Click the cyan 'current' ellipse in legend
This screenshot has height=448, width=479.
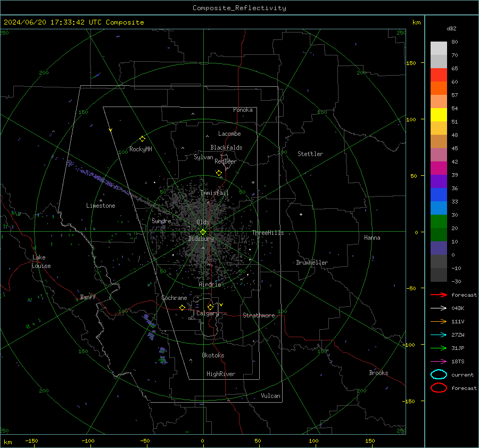[x=439, y=374]
